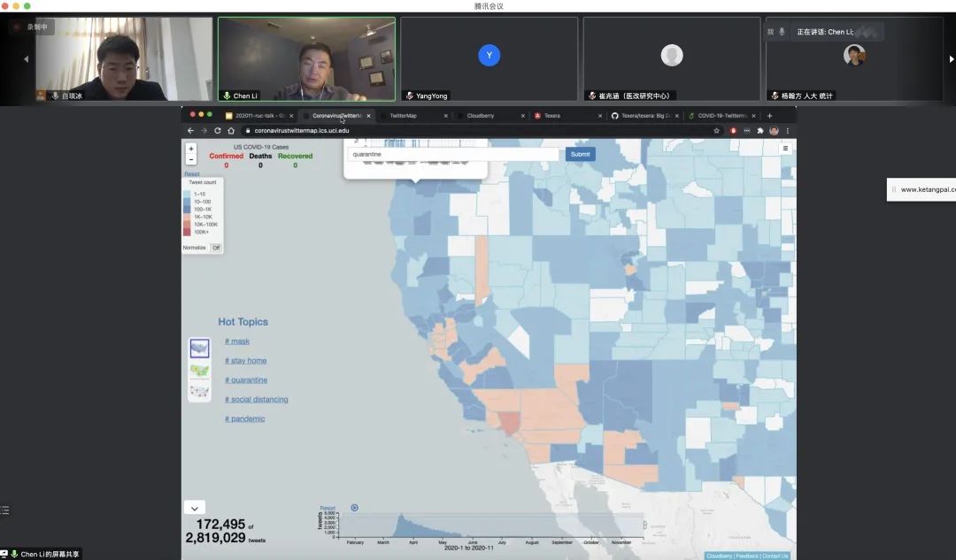The image size is (956, 560).
Task: Open a new browser tab with plus
Action: pos(769,115)
